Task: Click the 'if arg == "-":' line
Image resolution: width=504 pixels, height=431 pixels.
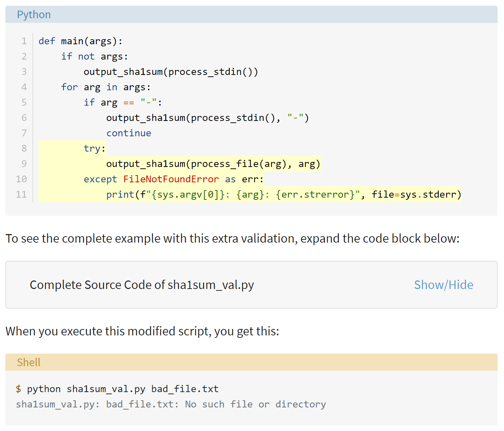Action: [x=123, y=102]
